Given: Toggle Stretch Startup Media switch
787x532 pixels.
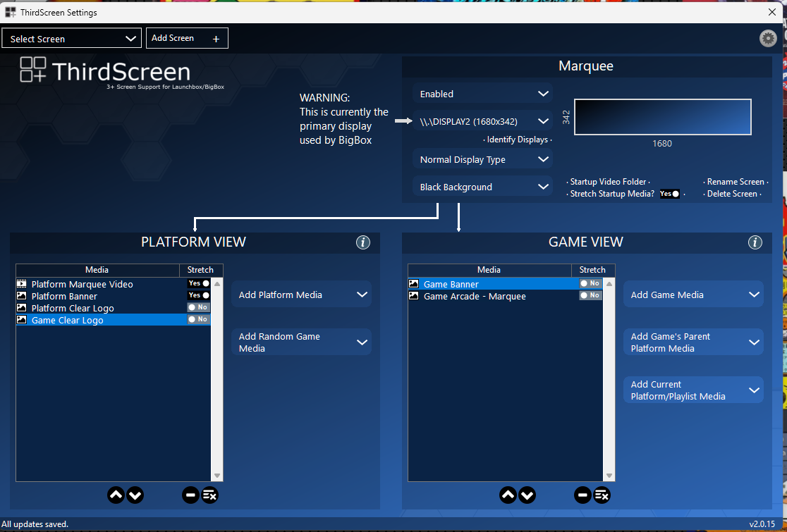Looking at the screenshot, I should point(669,194).
